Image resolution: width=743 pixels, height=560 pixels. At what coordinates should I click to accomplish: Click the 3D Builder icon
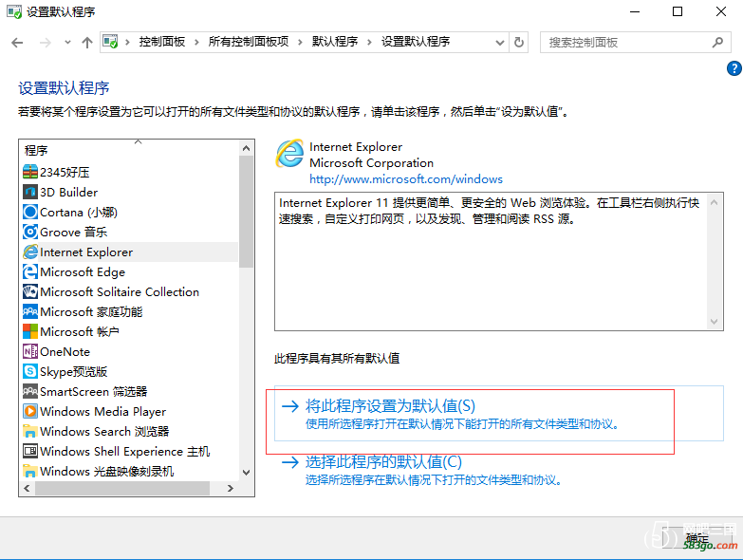30,192
